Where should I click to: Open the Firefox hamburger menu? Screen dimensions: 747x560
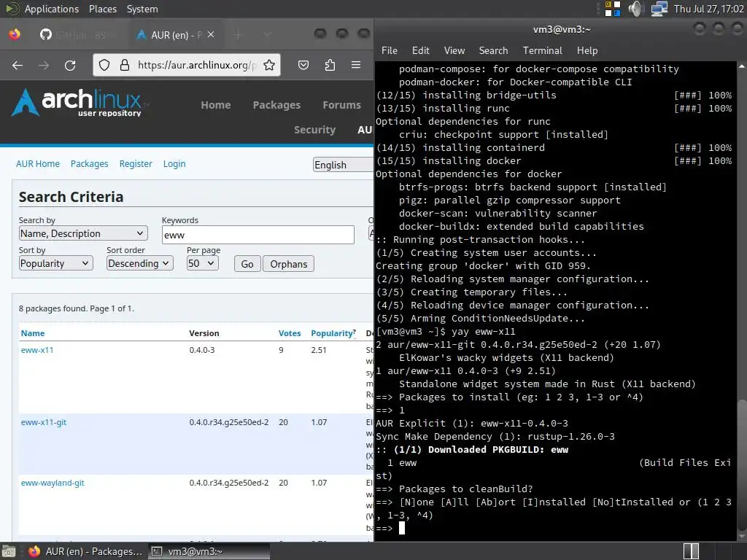click(x=356, y=65)
